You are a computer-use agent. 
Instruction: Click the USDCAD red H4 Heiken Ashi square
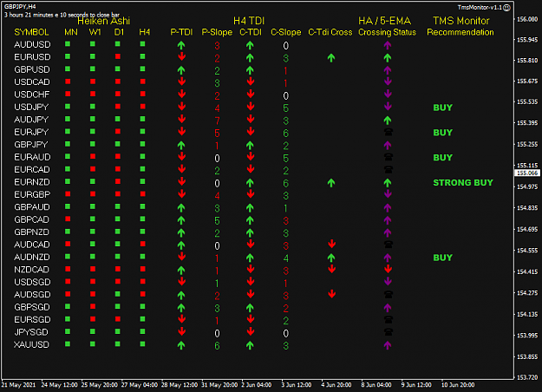pos(143,82)
